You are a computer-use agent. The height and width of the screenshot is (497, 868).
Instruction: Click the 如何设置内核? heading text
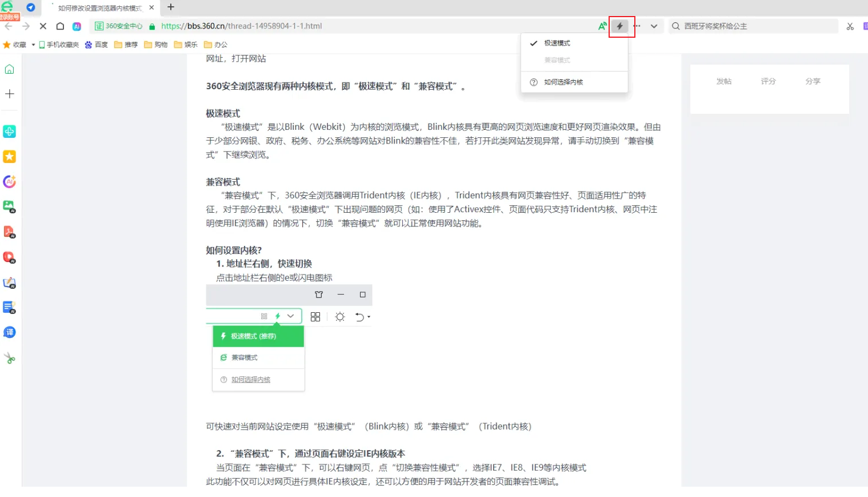click(234, 250)
